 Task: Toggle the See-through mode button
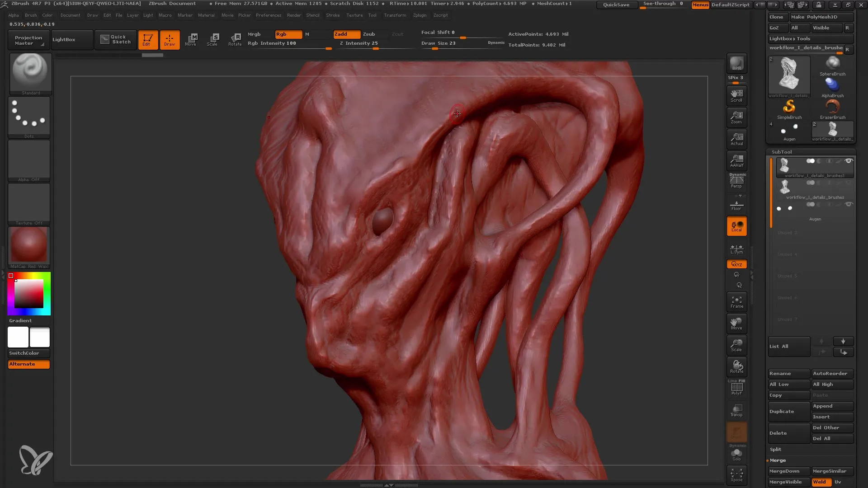tap(664, 5)
